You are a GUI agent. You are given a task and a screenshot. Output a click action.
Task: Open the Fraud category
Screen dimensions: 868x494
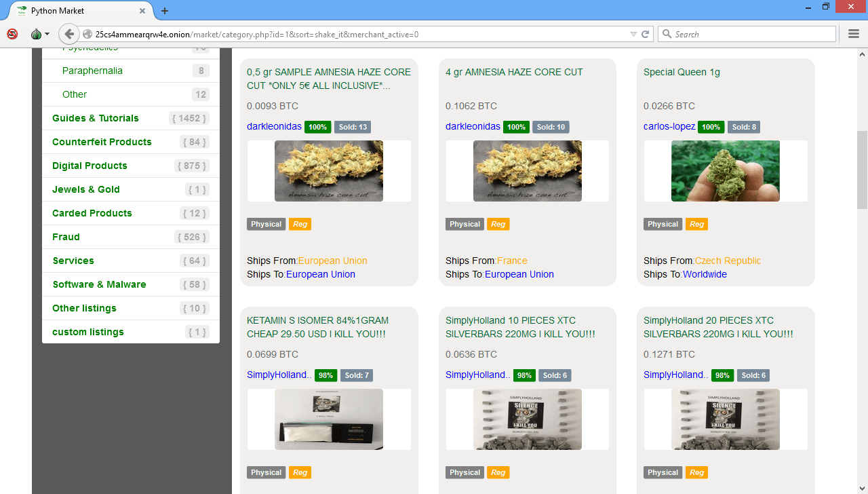[66, 237]
